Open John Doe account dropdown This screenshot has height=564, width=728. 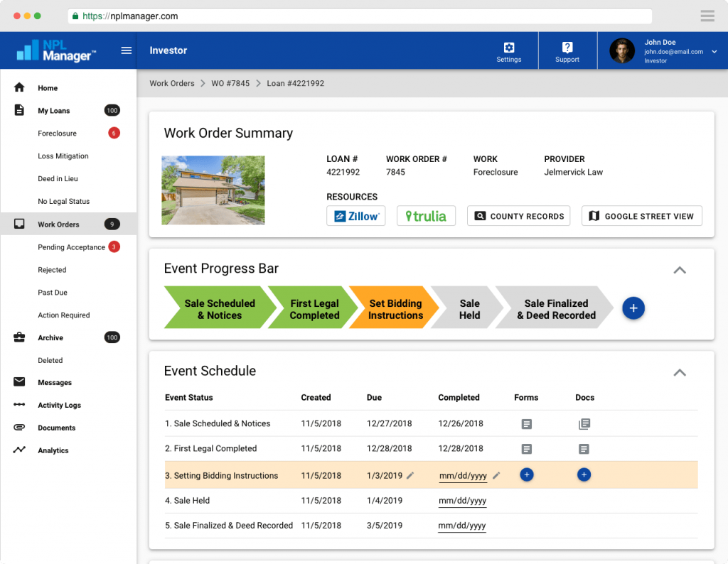[714, 51]
